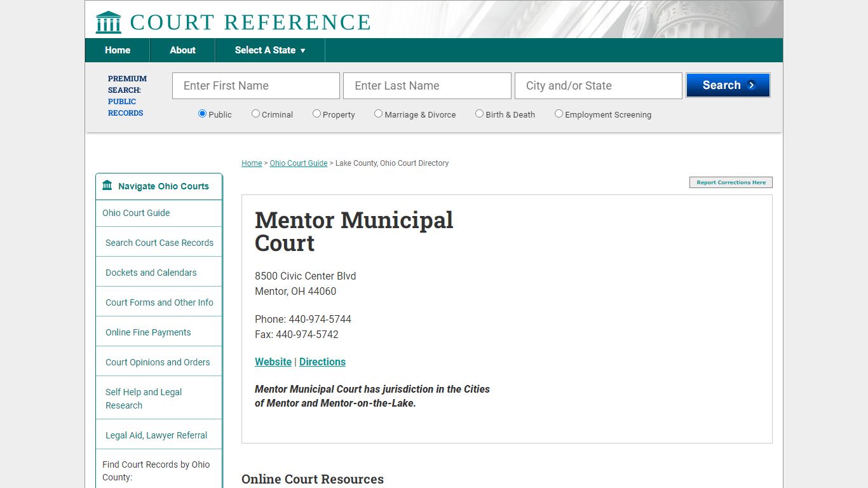
Task: Click the Enter First Name field
Action: point(256,86)
